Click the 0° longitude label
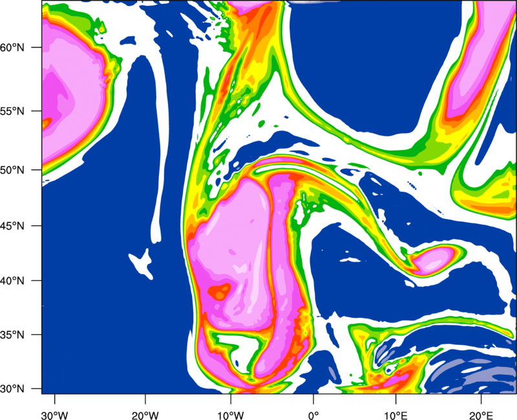 (x=313, y=415)
